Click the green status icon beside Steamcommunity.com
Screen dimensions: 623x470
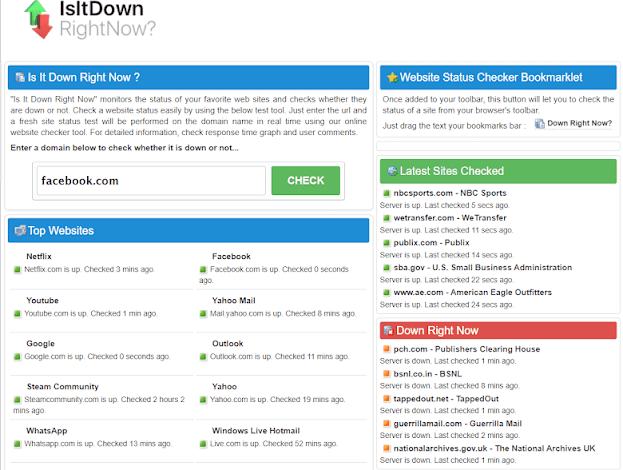17,400
